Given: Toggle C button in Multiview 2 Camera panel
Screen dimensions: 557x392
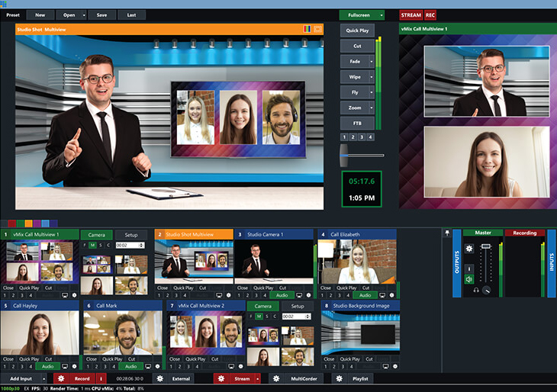Looking at the screenshot, I should click(275, 316).
